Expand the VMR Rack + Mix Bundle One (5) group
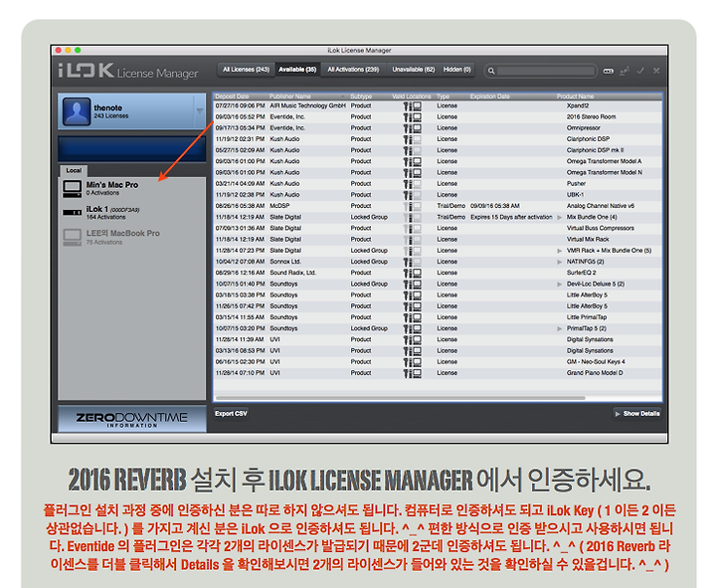 tap(559, 251)
